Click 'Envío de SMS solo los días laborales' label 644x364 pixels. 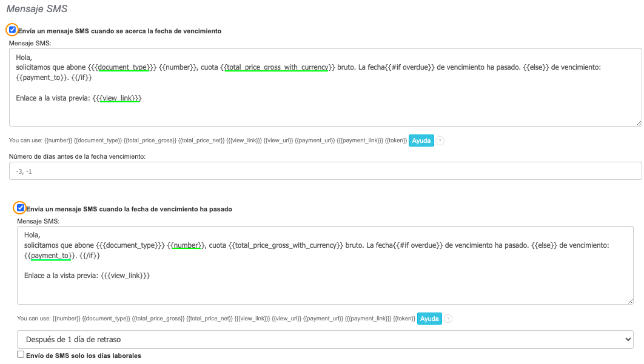(84, 356)
